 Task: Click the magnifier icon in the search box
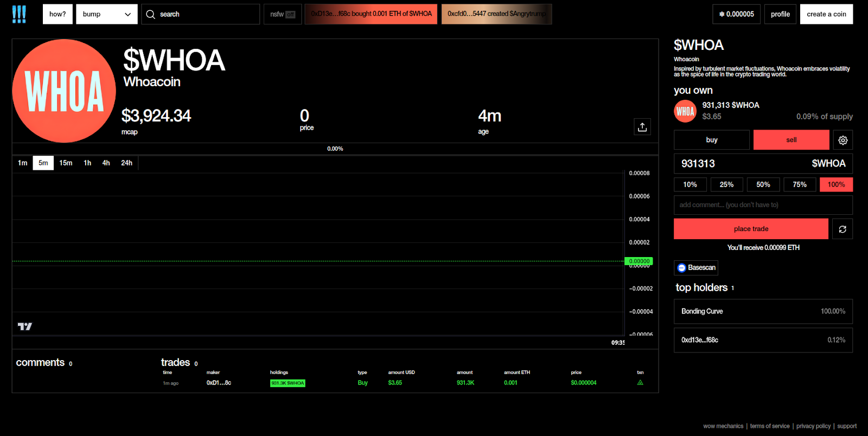150,14
